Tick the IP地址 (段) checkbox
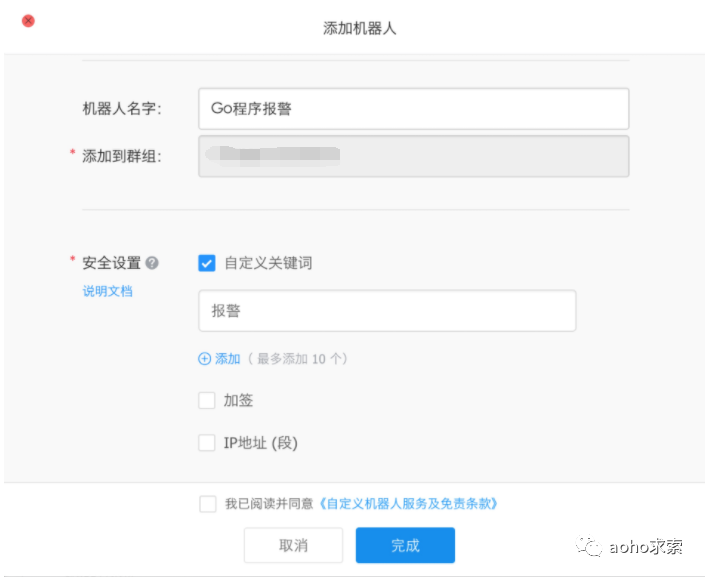Screen dimensions: 705x577 [207, 443]
